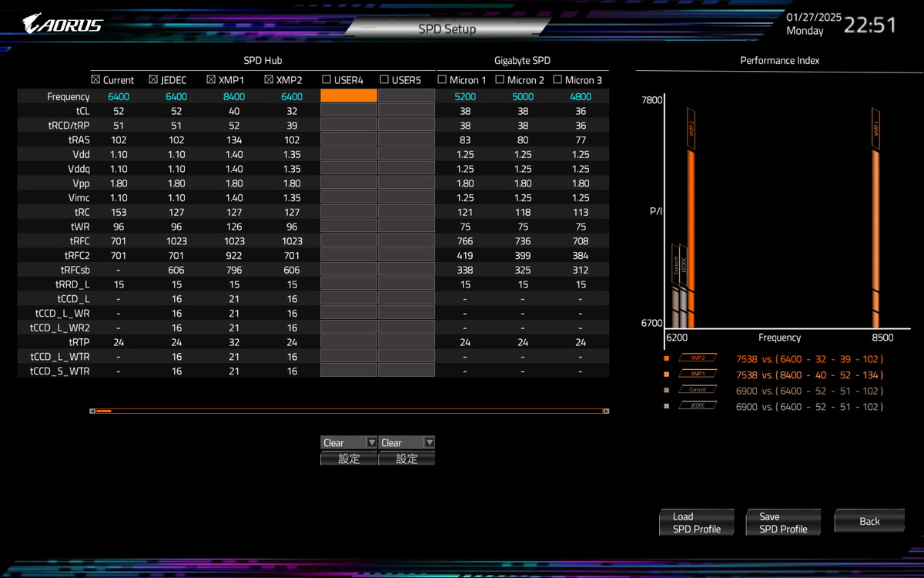The image size is (924, 578).
Task: Check the Micron 1 profile checkbox
Action: pyautogui.click(x=442, y=79)
